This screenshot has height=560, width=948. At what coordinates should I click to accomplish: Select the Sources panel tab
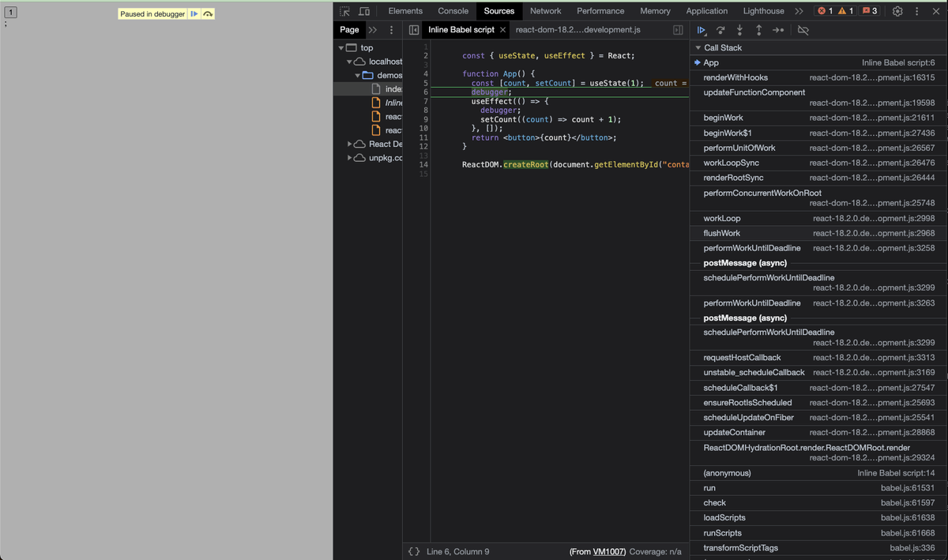coord(499,11)
